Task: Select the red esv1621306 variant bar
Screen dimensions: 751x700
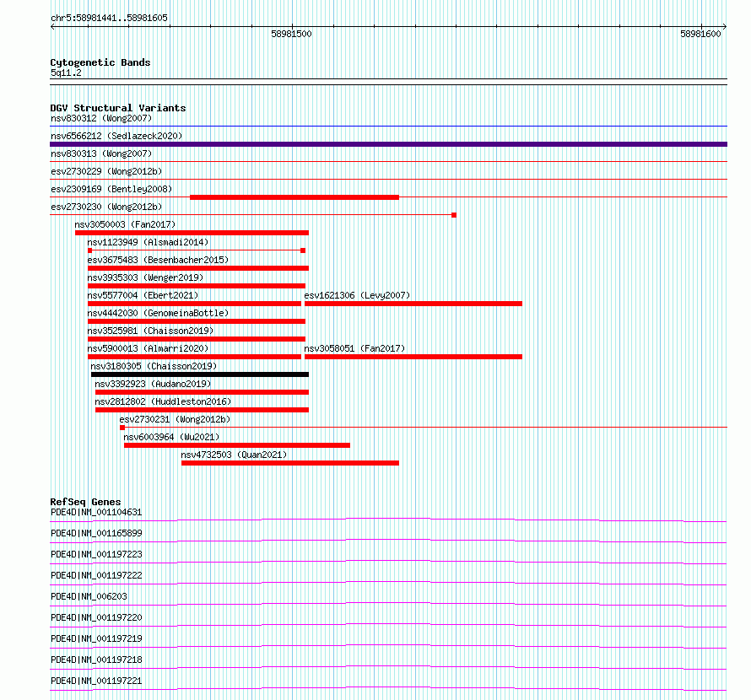Action: click(x=413, y=304)
